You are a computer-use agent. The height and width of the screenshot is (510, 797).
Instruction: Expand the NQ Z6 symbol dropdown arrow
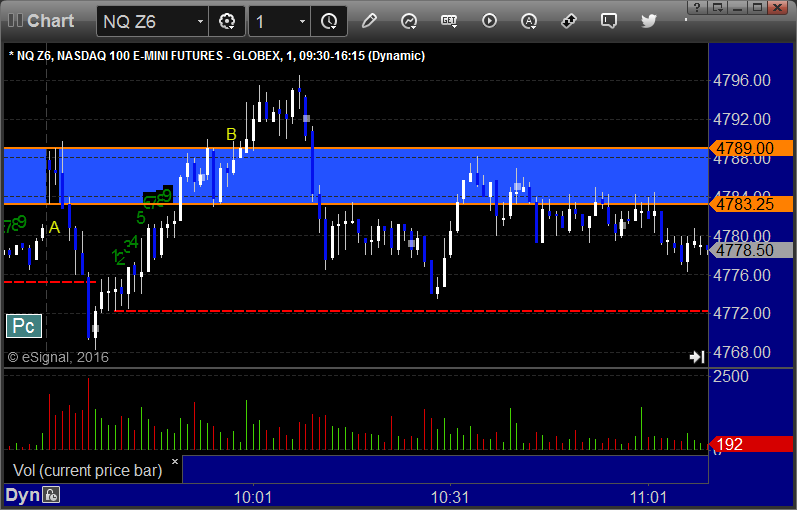click(x=200, y=21)
